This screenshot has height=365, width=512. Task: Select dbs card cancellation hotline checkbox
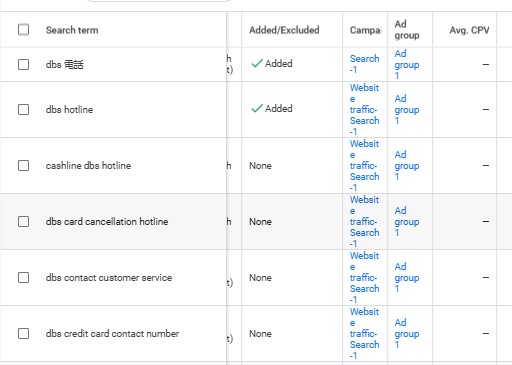[23, 221]
